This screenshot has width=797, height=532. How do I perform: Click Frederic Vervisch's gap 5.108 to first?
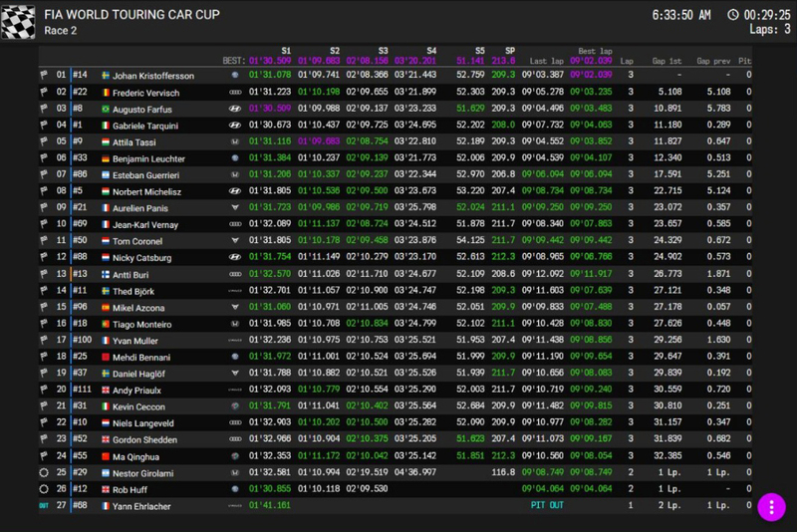tap(669, 92)
